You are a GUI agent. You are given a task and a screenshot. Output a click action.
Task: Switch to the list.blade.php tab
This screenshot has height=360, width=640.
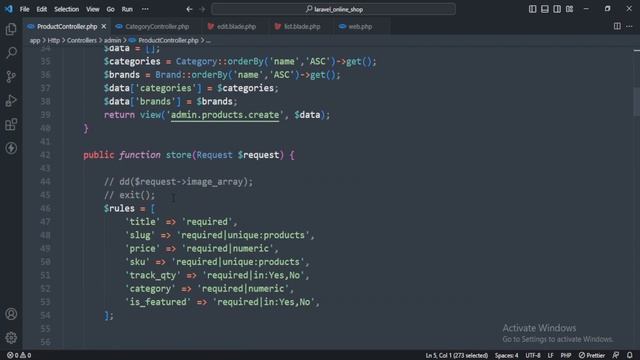click(302, 27)
